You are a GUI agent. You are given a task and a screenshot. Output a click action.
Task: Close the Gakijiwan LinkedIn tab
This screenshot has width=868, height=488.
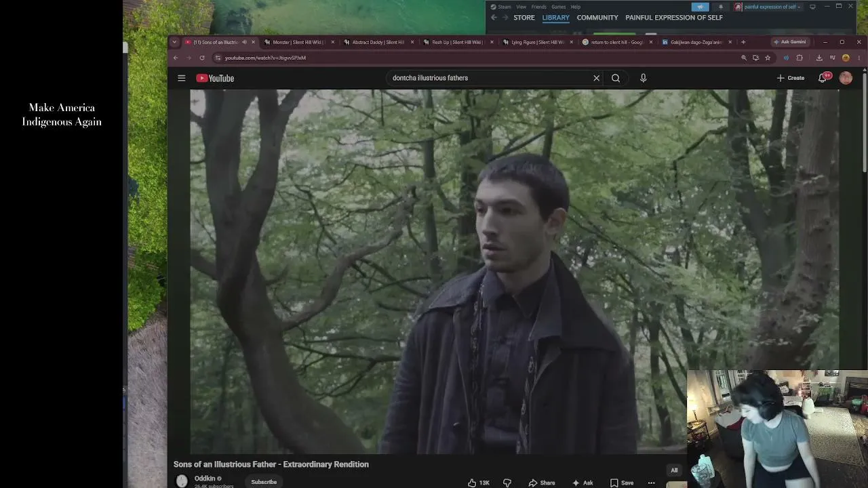pyautogui.click(x=730, y=42)
